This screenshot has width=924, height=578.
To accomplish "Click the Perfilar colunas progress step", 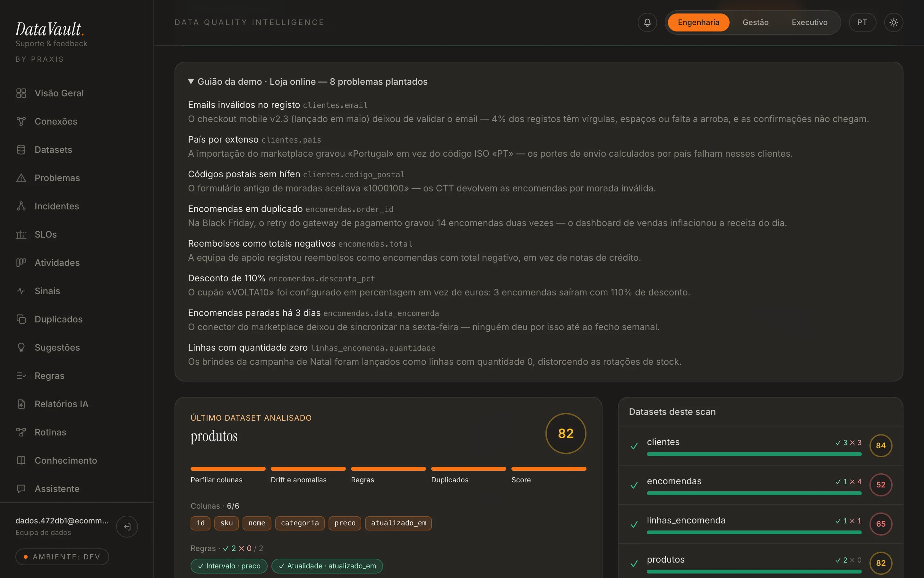I will coord(228,475).
